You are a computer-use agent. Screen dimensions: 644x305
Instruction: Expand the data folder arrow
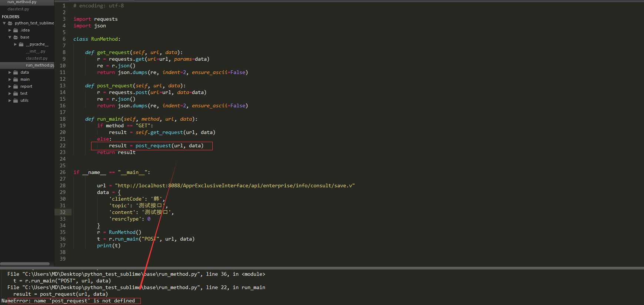pyautogui.click(x=10, y=73)
